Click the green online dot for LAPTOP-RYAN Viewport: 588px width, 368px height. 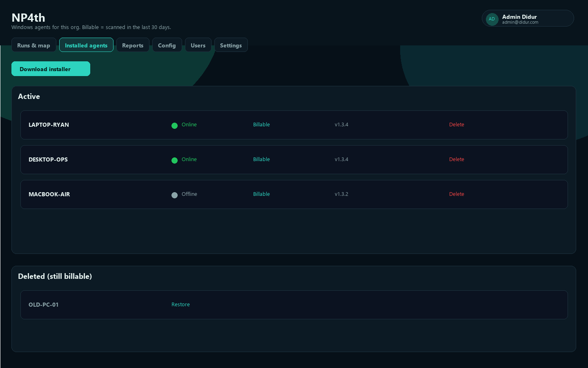pyautogui.click(x=174, y=126)
